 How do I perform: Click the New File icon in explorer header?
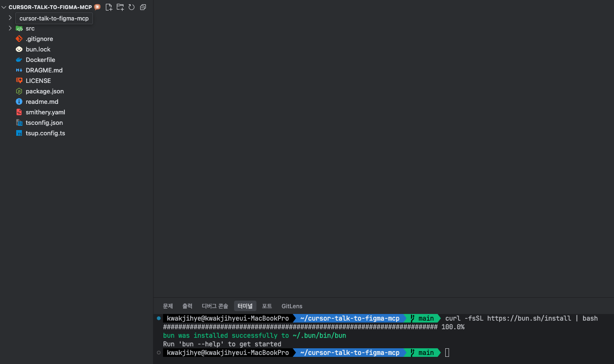109,7
